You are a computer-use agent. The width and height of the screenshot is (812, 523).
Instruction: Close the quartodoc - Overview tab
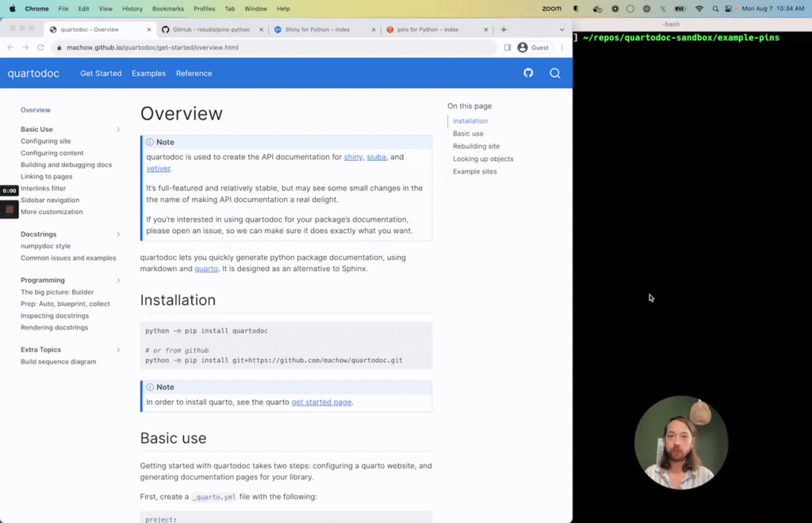coord(149,29)
